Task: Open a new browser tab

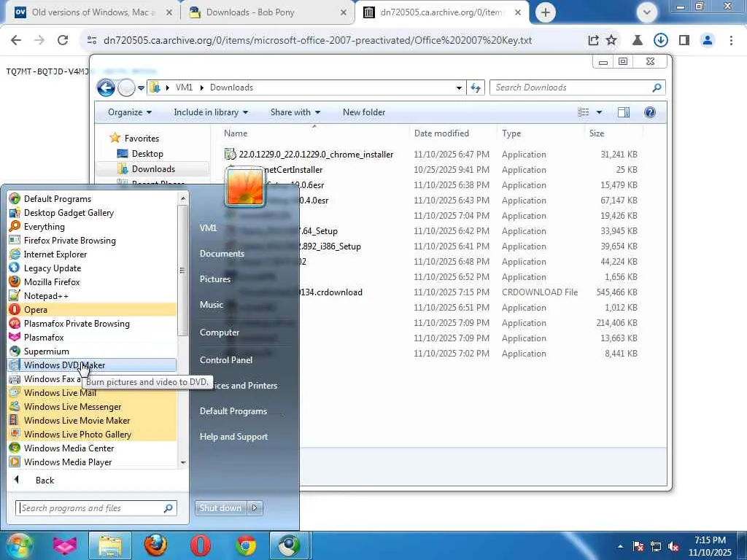Action: click(x=546, y=12)
